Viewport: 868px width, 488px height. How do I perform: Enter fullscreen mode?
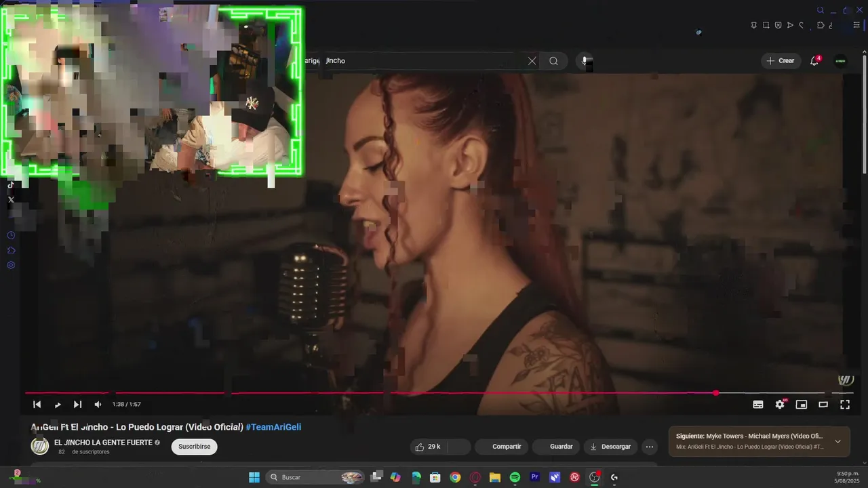(845, 405)
